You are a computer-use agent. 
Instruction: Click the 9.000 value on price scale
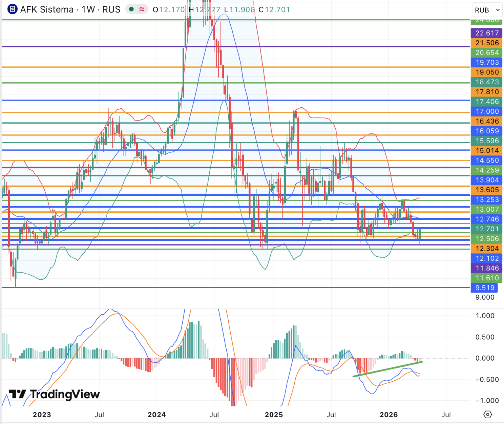[x=485, y=297]
